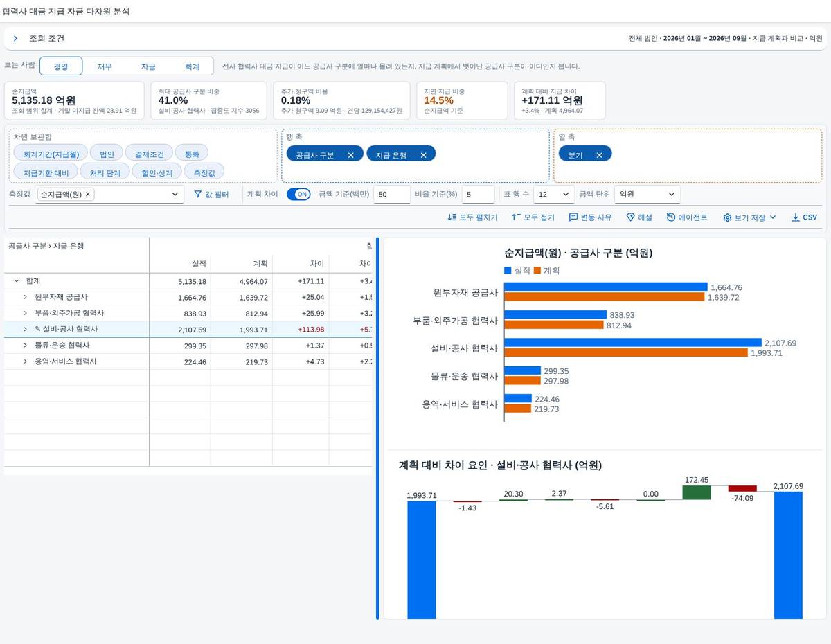
Task: Click the blue 실적 legend swatch
Action: (508, 270)
